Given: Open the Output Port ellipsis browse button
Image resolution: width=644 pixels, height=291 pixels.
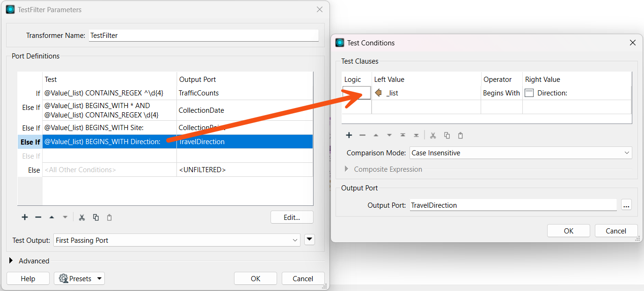Looking at the screenshot, I should coord(626,205).
